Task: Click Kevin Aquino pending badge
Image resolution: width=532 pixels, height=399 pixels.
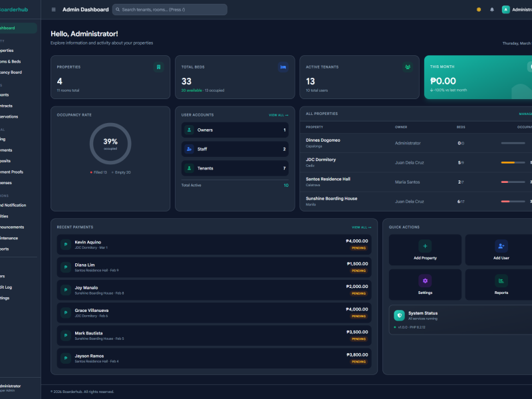Action: (x=358, y=248)
